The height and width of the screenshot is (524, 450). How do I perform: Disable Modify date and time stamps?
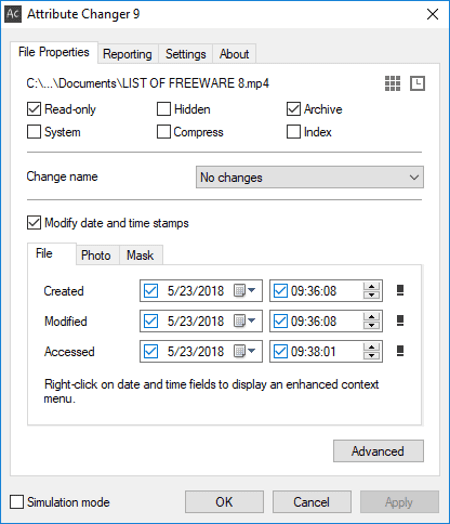click(34, 223)
